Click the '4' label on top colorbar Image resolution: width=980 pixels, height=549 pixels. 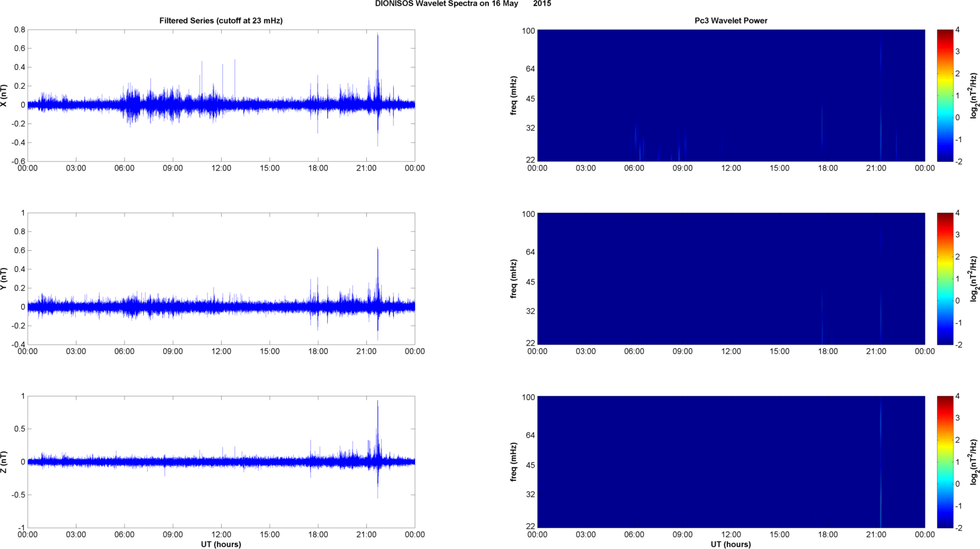[958, 30]
